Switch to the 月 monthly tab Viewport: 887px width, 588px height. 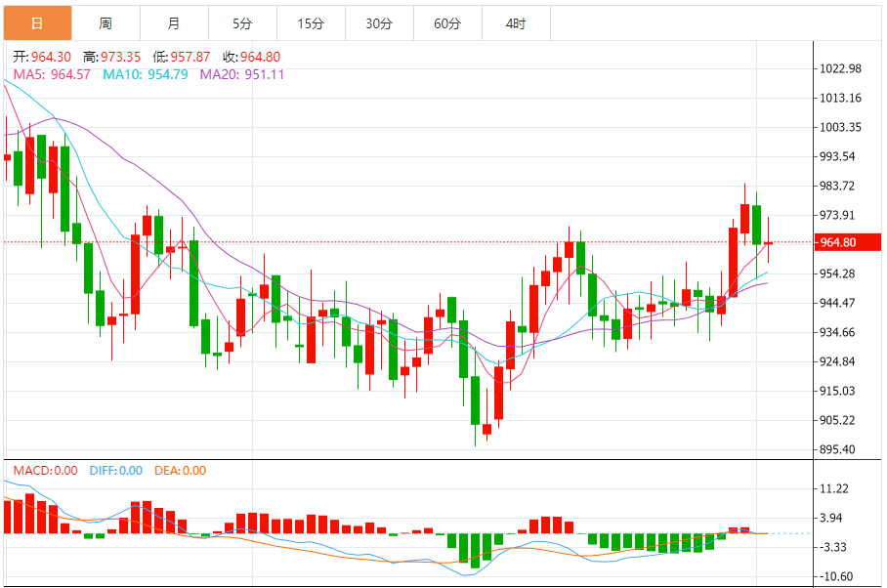[174, 23]
